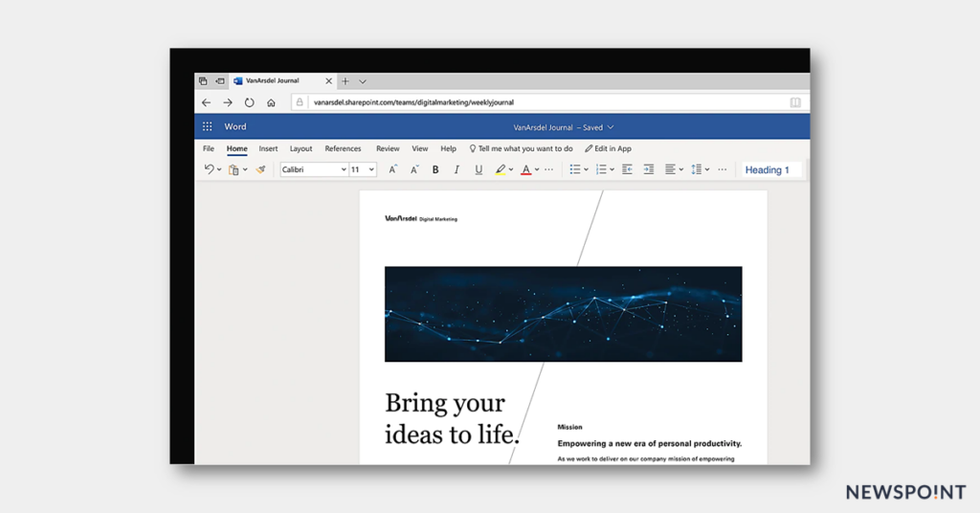
Task: Switch to the Layout tab
Action: coord(301,148)
